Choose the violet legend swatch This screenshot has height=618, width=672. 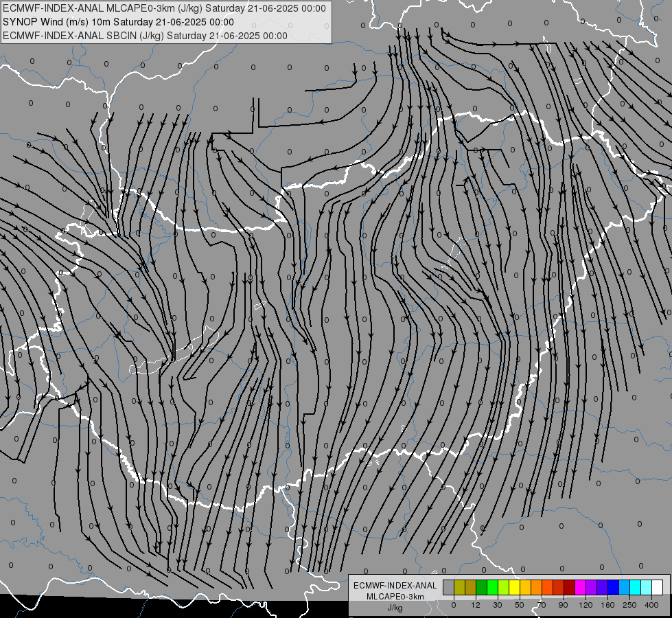point(603,587)
